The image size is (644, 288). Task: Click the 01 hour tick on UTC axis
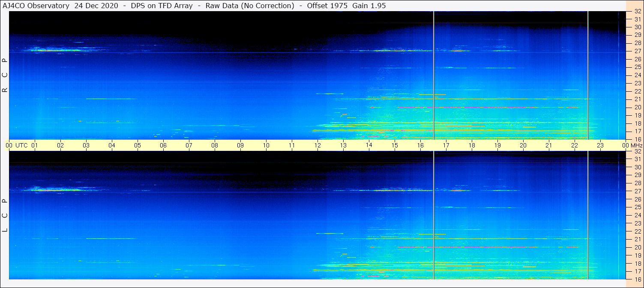pyautogui.click(x=35, y=145)
